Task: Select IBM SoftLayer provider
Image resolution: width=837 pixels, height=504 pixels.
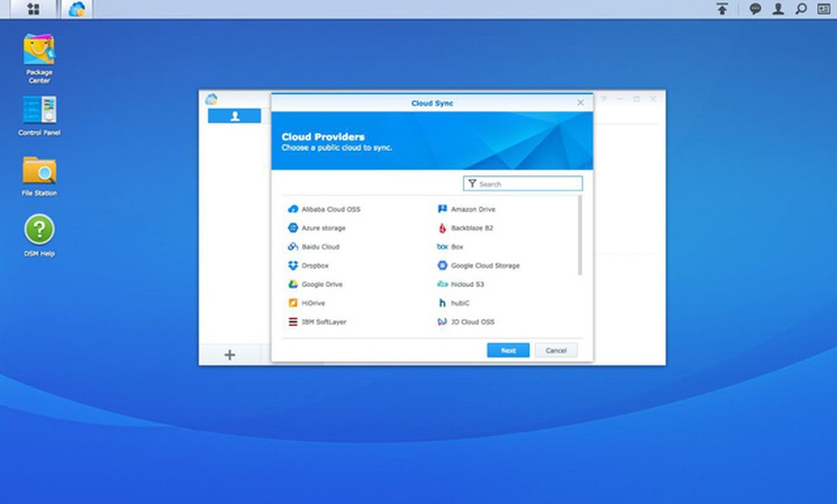Action: (x=317, y=322)
